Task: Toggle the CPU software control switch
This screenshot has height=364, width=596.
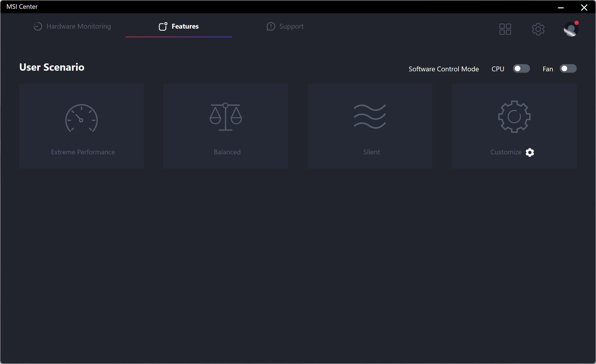Action: tap(521, 69)
